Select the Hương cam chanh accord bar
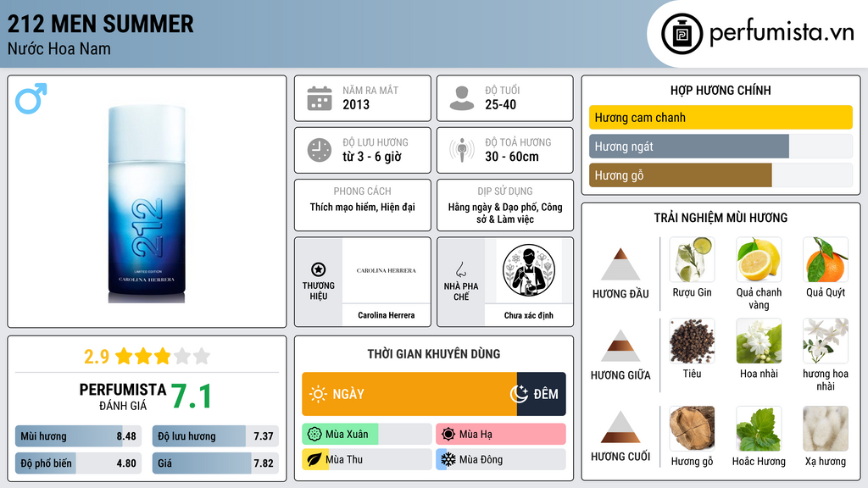The image size is (868, 488). click(721, 117)
